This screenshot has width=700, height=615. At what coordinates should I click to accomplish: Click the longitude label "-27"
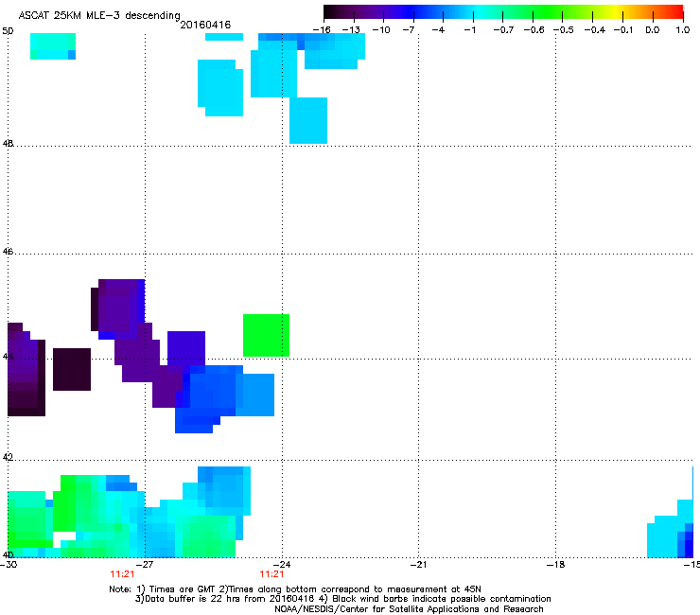(145, 565)
